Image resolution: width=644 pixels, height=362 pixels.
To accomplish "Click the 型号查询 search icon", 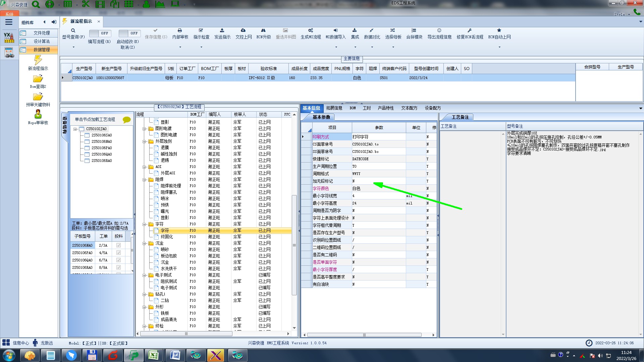I will pyautogui.click(x=73, y=31).
